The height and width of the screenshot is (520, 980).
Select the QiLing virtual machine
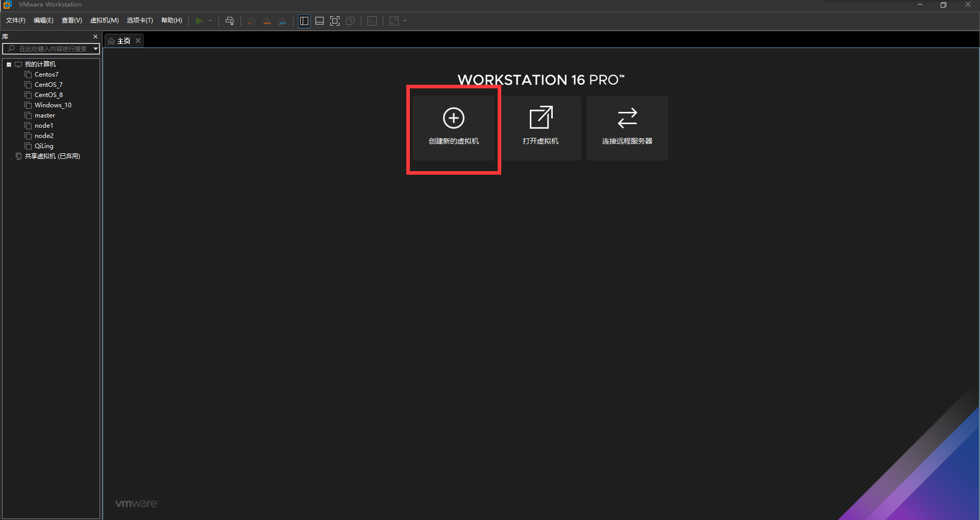click(x=44, y=146)
